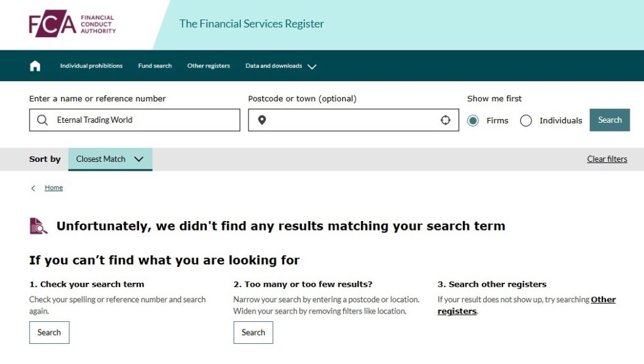The width and height of the screenshot is (644, 364).
Task: Open the Fund search menu item
Action: 155,65
